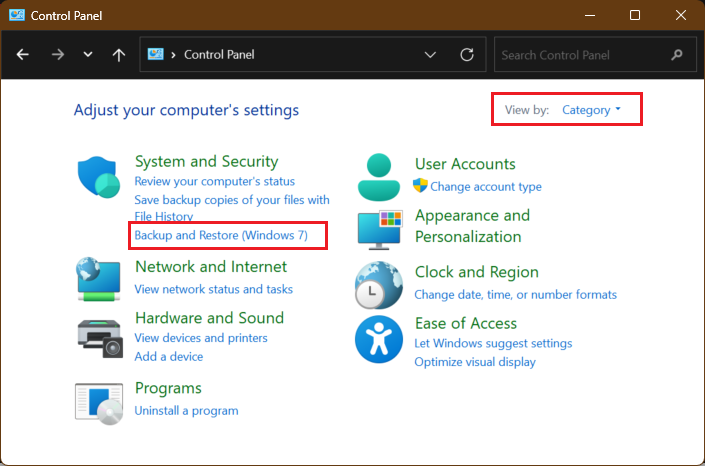705x466 pixels.
Task: Click Uninstall a program link
Action: coord(186,411)
